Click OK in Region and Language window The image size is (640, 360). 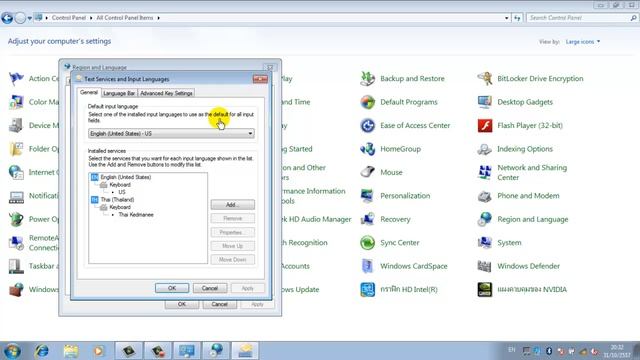tap(182, 304)
